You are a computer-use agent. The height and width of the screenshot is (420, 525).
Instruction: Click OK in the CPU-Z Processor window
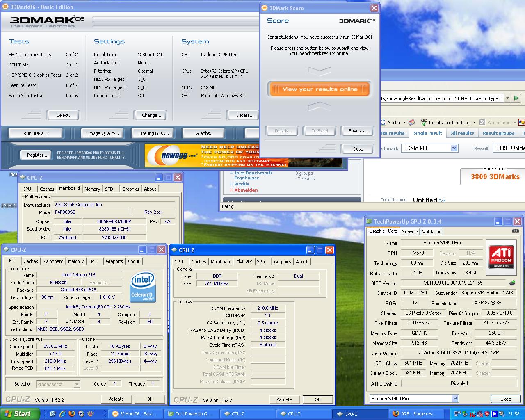pyautogui.click(x=149, y=399)
